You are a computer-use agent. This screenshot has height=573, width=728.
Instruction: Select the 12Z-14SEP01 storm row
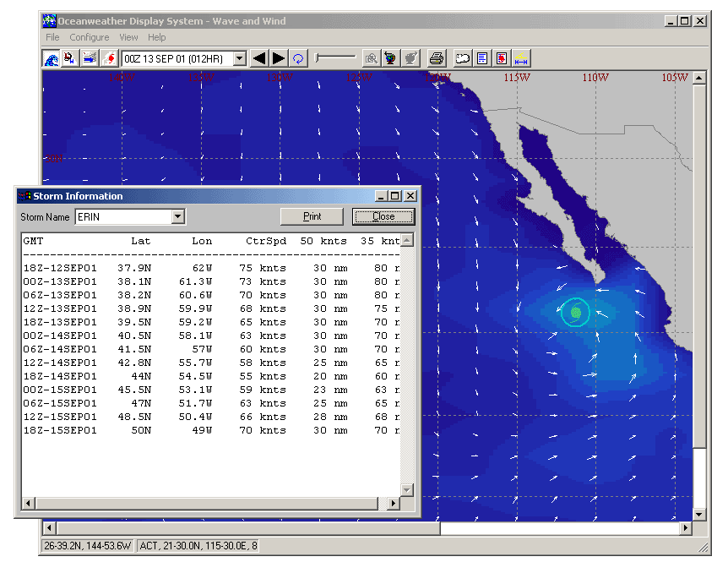(211, 363)
